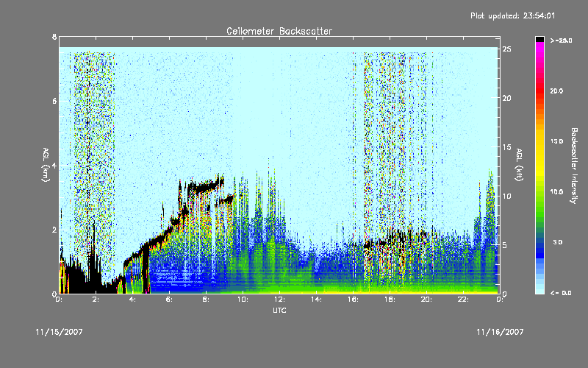Viewport: 588px width, 368px height.
Task: Click the right 'AGL (kft)' axis label
Action: point(519,165)
